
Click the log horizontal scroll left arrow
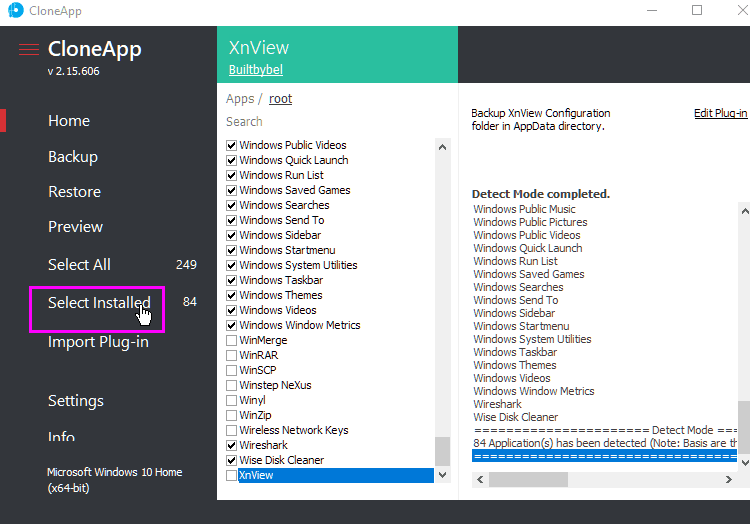click(480, 480)
